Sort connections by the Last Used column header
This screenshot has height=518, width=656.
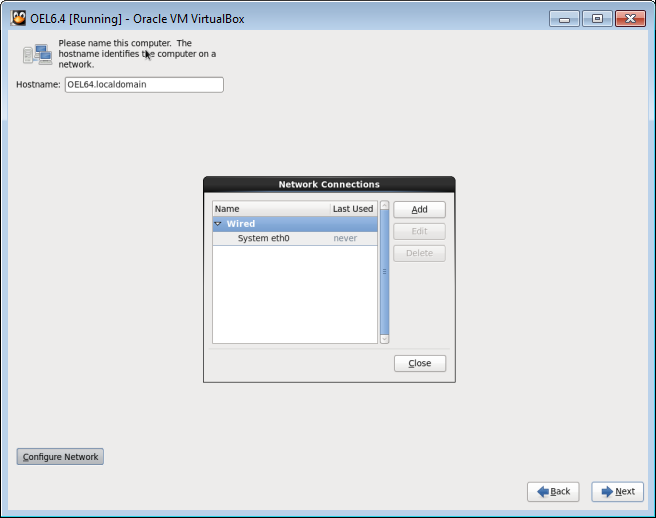click(354, 209)
